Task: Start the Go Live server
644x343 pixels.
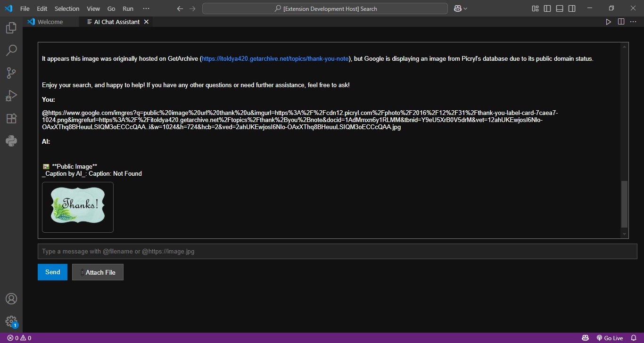Action: pyautogui.click(x=611, y=338)
